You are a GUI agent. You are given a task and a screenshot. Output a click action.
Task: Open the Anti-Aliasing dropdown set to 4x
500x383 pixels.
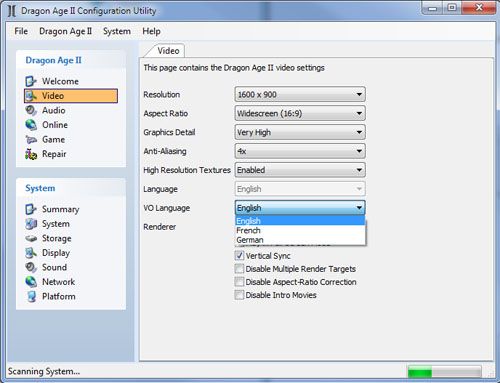300,151
